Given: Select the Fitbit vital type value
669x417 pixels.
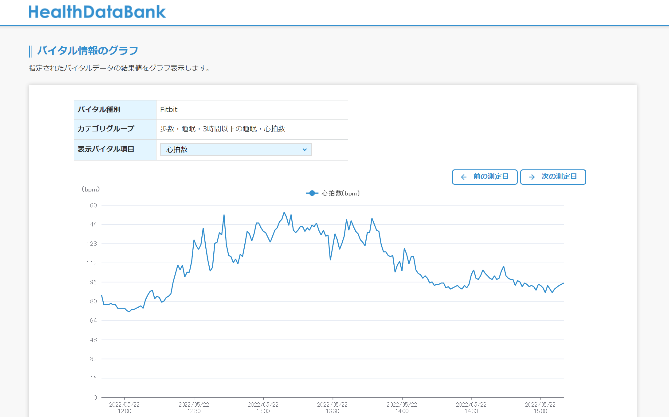Looking at the screenshot, I should point(169,109).
